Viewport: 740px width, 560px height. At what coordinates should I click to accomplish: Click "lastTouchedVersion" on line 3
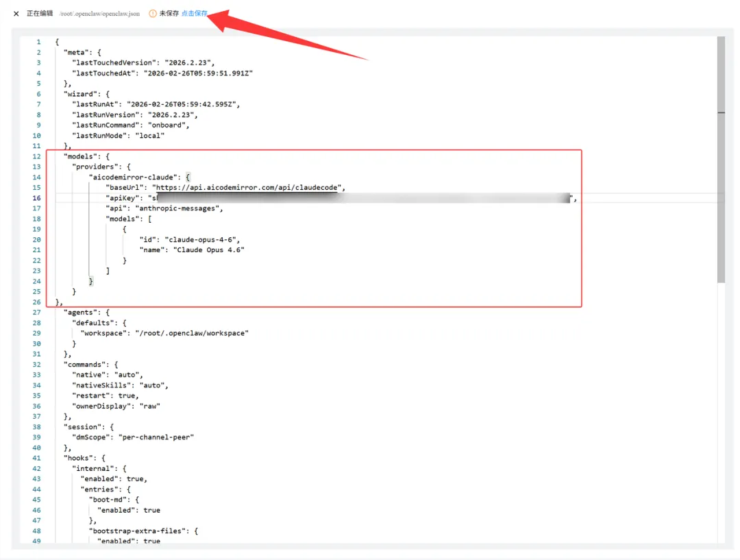tap(114, 63)
